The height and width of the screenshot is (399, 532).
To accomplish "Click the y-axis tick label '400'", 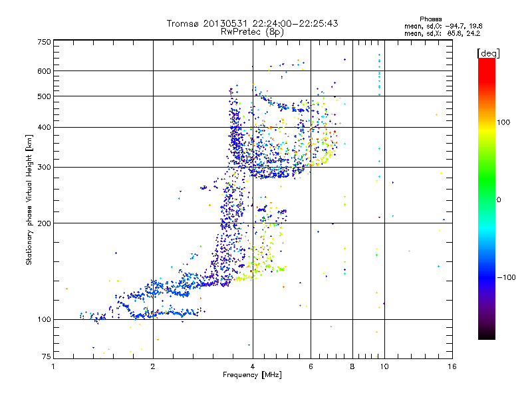I will click(x=44, y=127).
